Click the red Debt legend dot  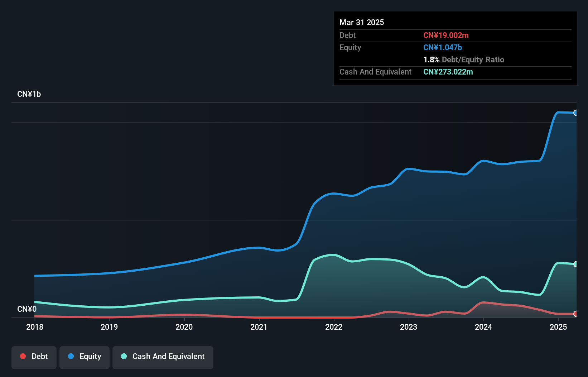(x=23, y=356)
